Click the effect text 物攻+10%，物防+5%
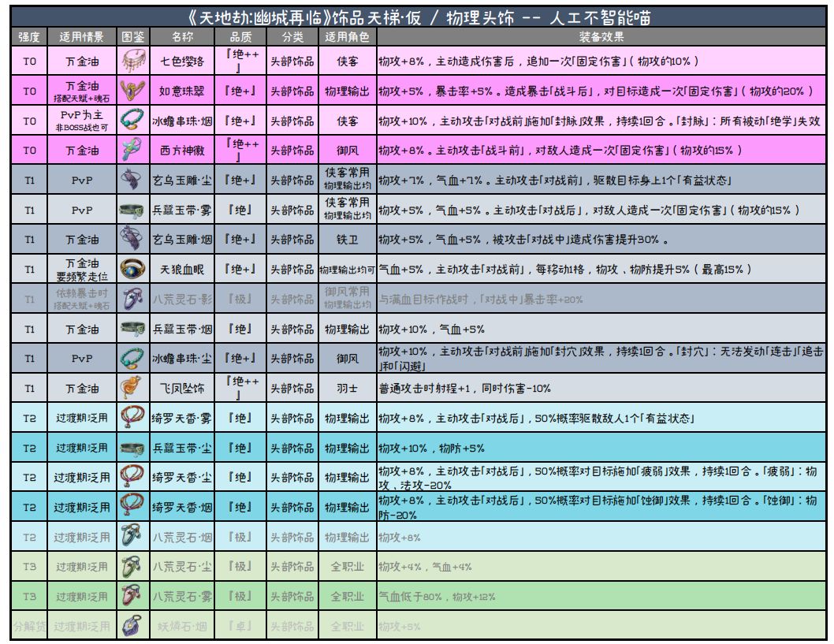This screenshot has width=834, height=644. 431,449
